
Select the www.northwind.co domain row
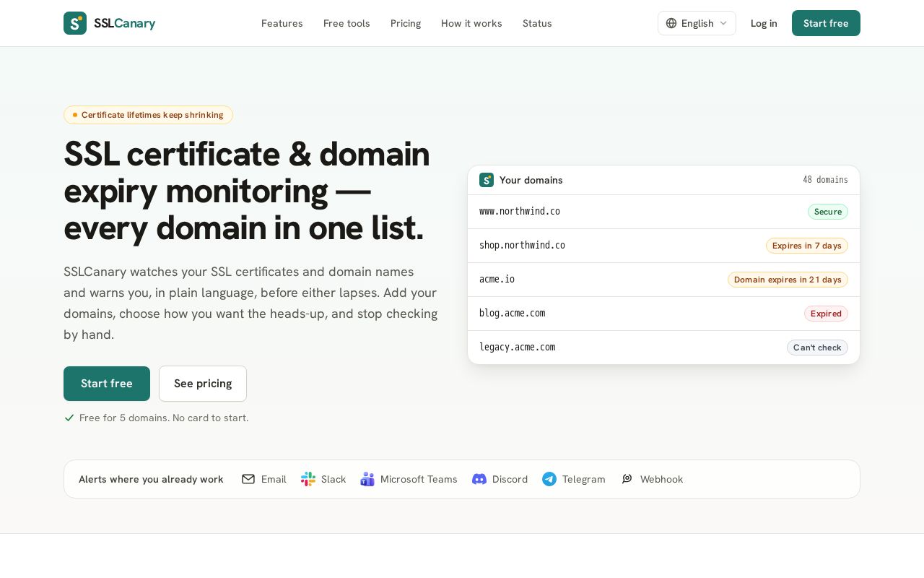[663, 212]
